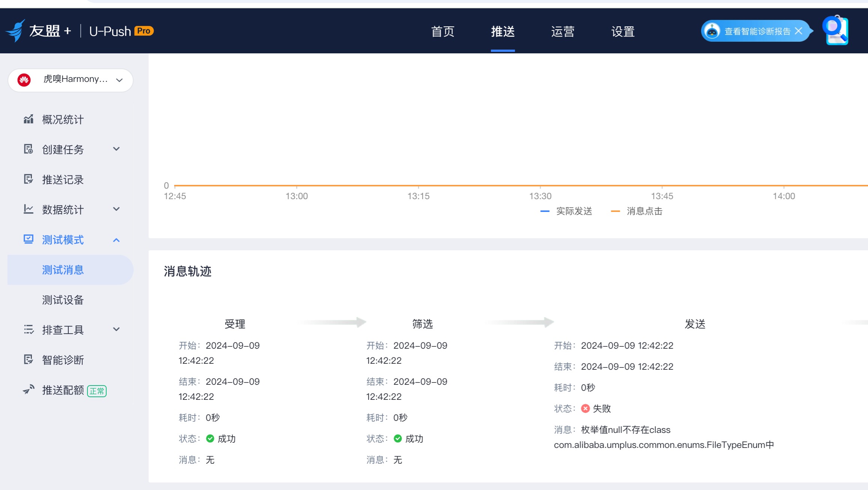Click the 创建任务 document icon

(29, 149)
